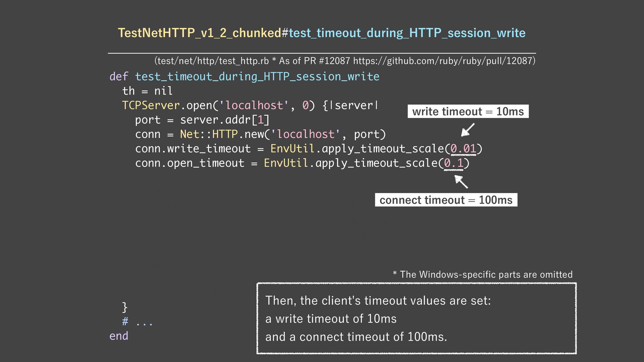The width and height of the screenshot is (644, 362).
Task: Click the TestNetHTTP_v1_2_chunked class title
Action: point(200,33)
